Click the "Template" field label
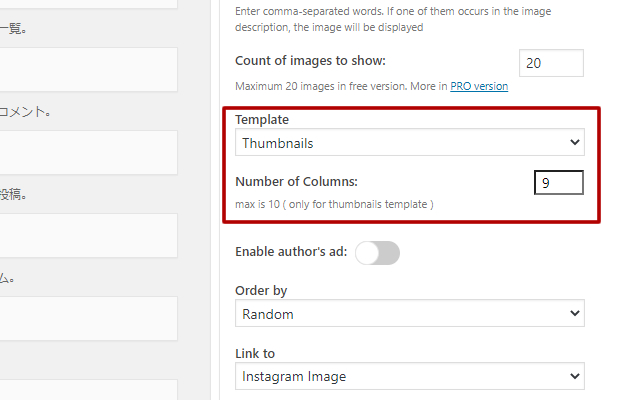Screen dimensions: 640x400 pos(261,120)
